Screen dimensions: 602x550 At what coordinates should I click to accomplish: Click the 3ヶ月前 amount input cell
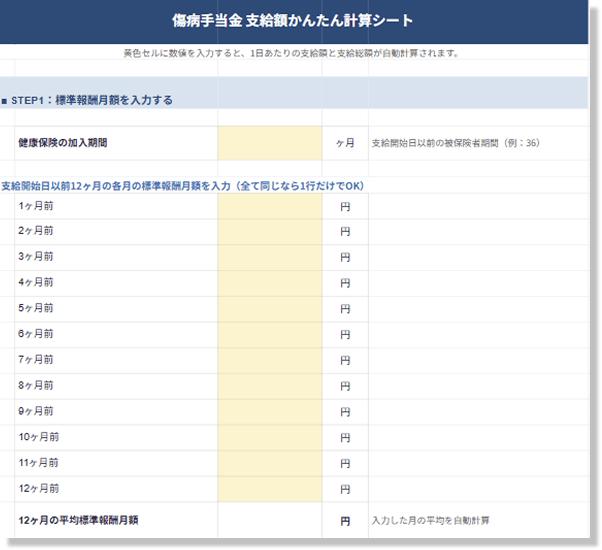(x=270, y=258)
